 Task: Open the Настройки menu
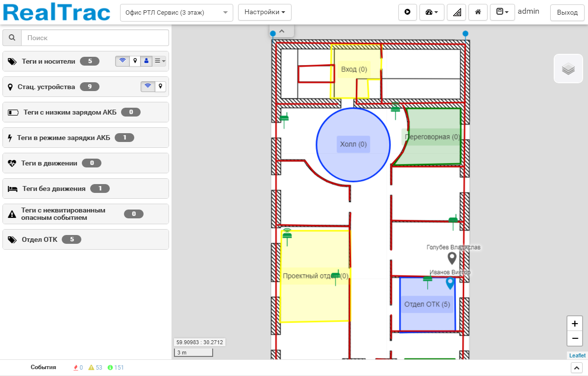tap(265, 12)
